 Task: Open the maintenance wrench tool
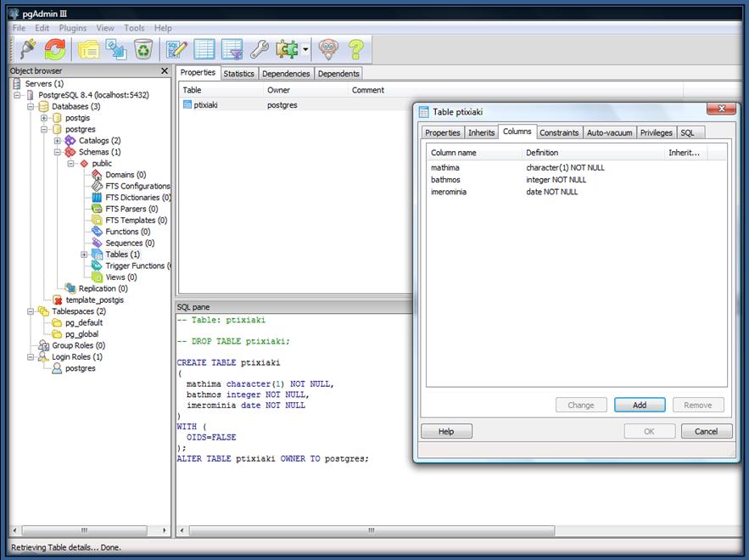point(260,49)
